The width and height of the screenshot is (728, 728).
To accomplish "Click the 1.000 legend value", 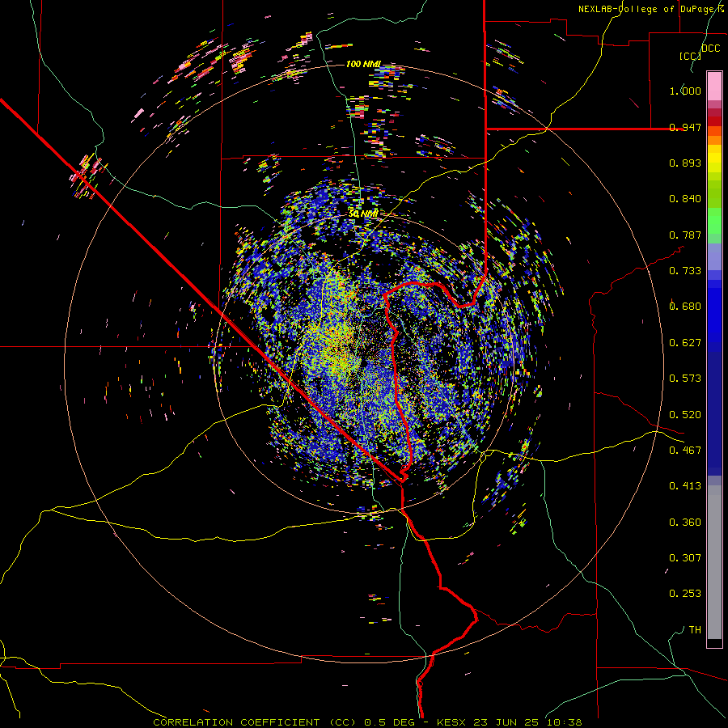I will (685, 91).
